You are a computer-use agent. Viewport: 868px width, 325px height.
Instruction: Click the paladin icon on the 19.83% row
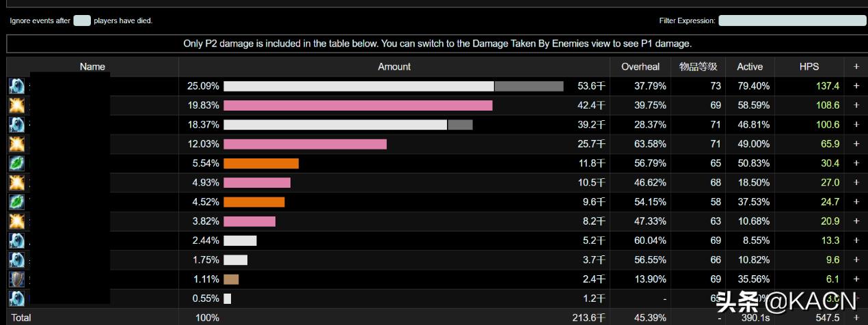[x=16, y=105]
